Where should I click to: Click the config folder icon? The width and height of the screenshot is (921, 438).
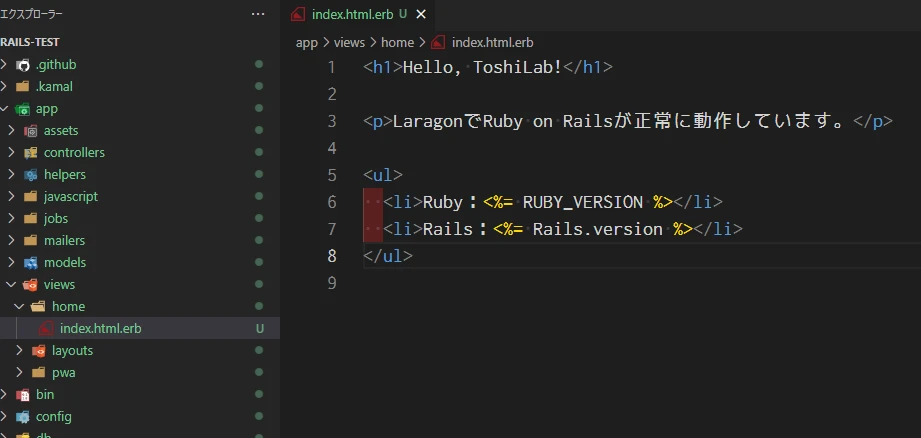tap(23, 417)
